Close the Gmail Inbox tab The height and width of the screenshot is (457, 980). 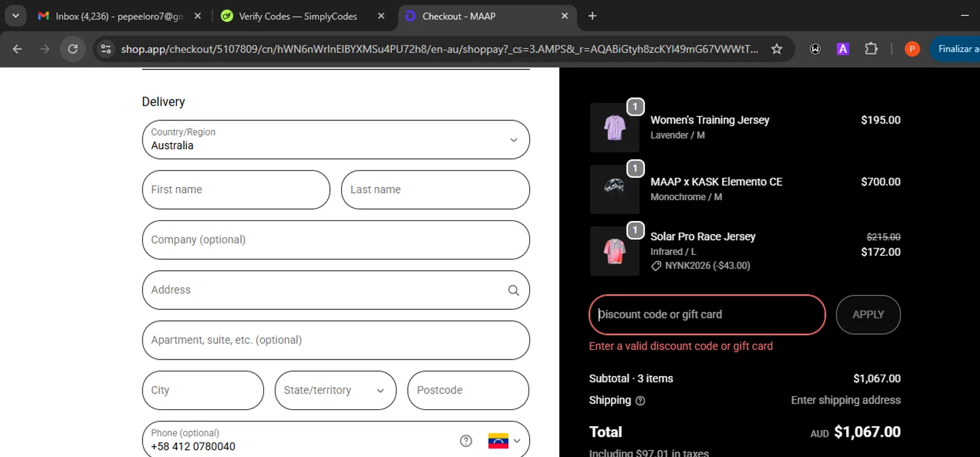198,16
